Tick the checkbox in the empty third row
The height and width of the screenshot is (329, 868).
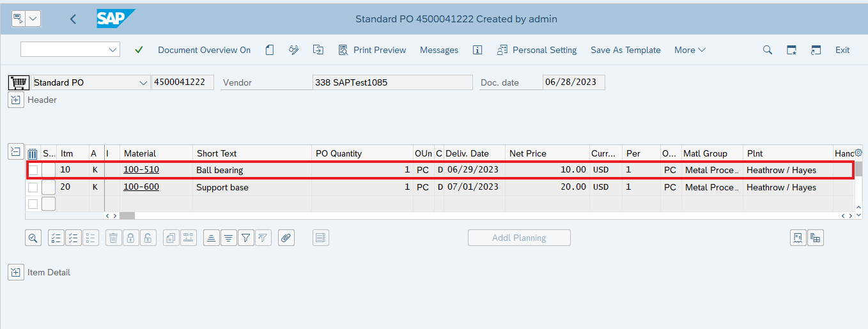[x=33, y=204]
